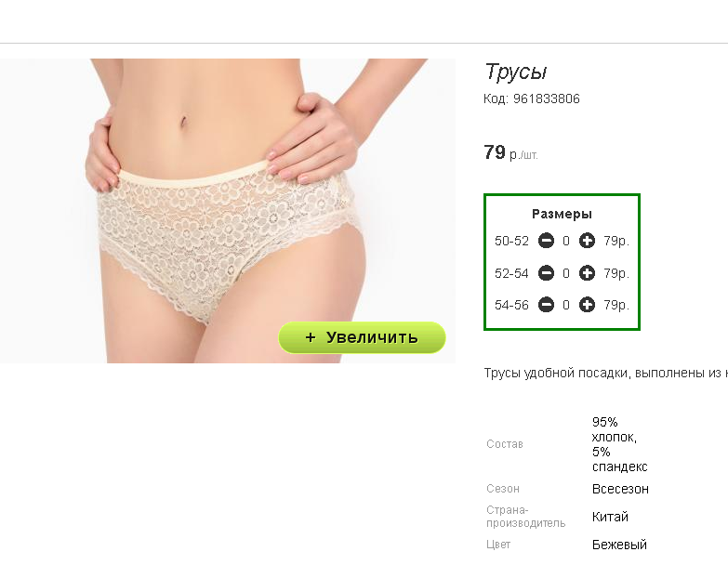This screenshot has height=565, width=728.
Task: Click the Увеличить zoom button
Action: 362,337
